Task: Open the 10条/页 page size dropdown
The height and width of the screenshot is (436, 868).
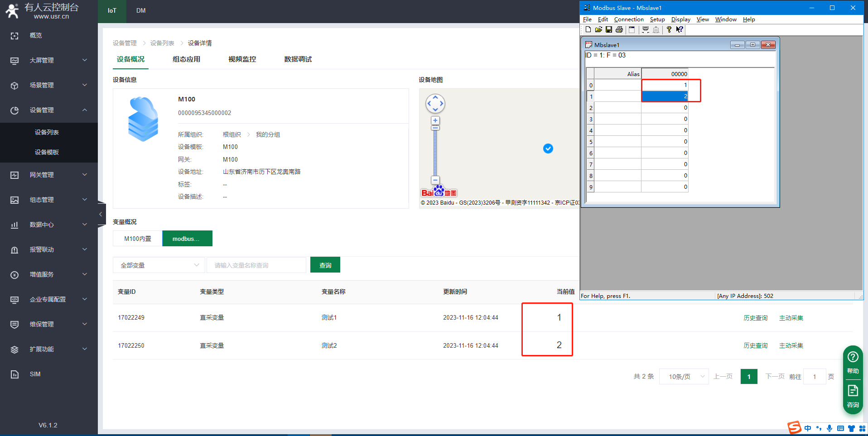Action: click(x=684, y=377)
